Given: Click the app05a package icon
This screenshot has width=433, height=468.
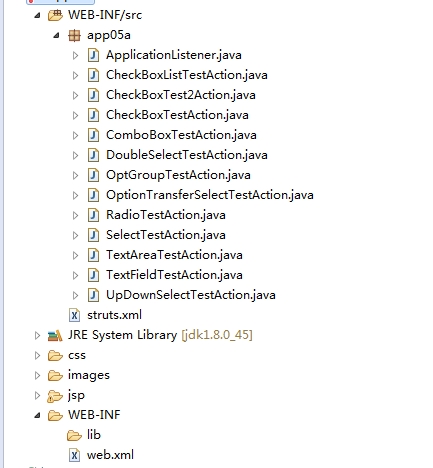Looking at the screenshot, I should pyautogui.click(x=74, y=35).
